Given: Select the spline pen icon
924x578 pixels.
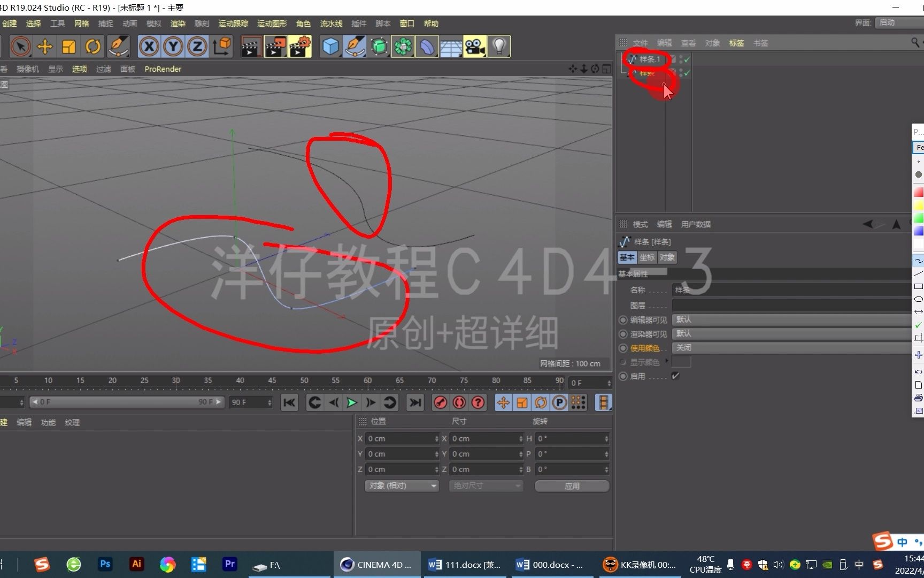Looking at the screenshot, I should [x=355, y=47].
